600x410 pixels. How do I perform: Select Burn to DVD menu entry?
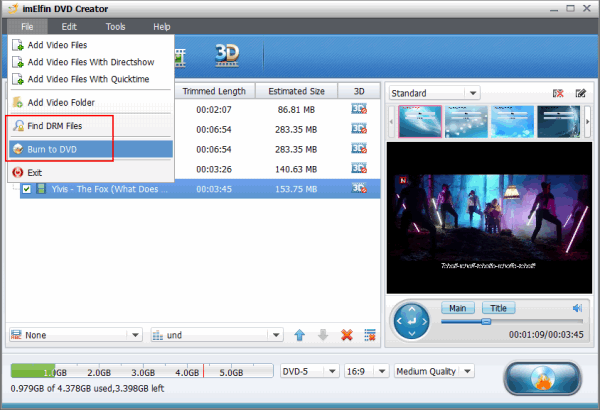coord(91,149)
